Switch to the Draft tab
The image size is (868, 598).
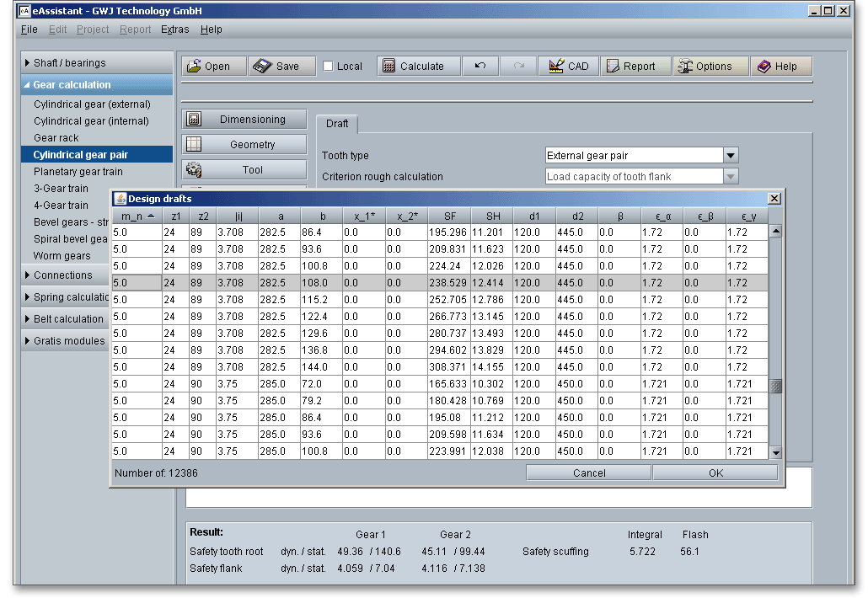337,124
